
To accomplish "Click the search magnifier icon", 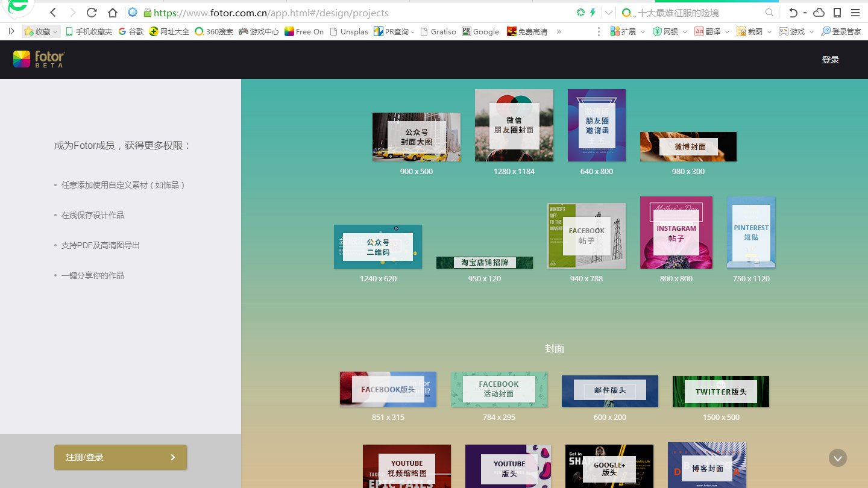I will click(x=769, y=13).
